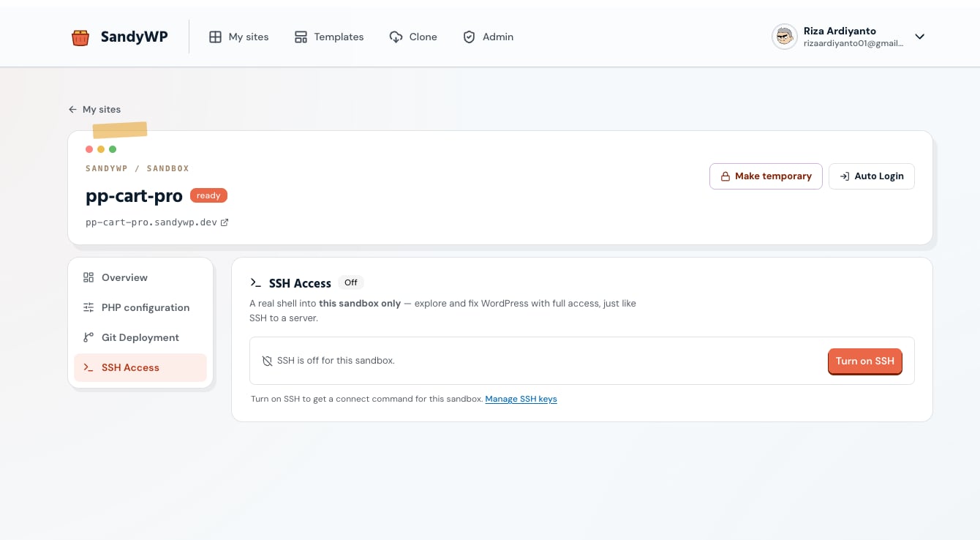The width and height of the screenshot is (980, 540).
Task: Expand the user account chevron menu
Action: click(920, 37)
